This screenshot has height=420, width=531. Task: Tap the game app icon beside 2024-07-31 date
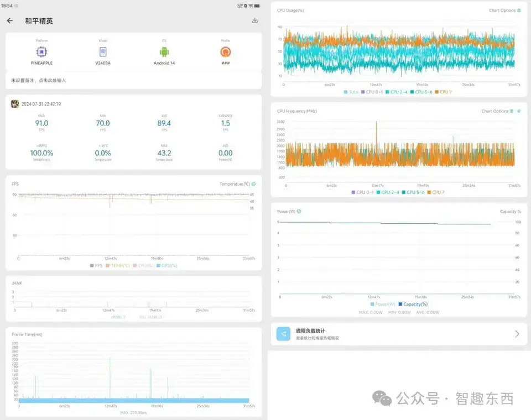15,104
